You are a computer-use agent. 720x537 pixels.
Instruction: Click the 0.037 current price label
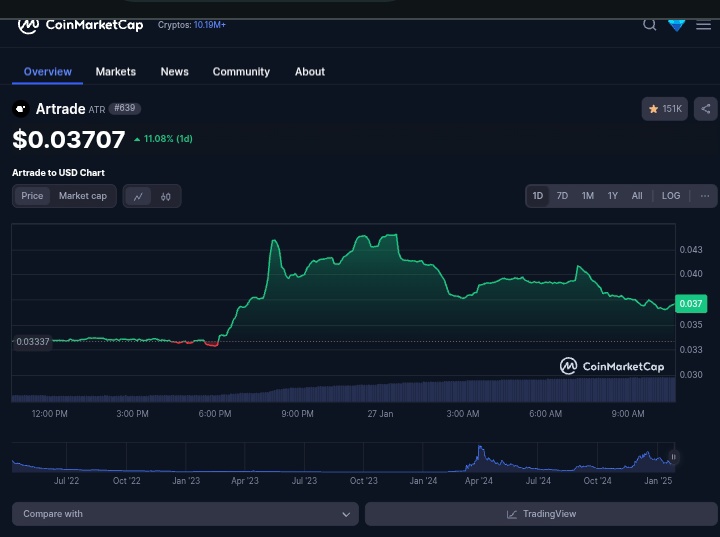[x=691, y=304]
